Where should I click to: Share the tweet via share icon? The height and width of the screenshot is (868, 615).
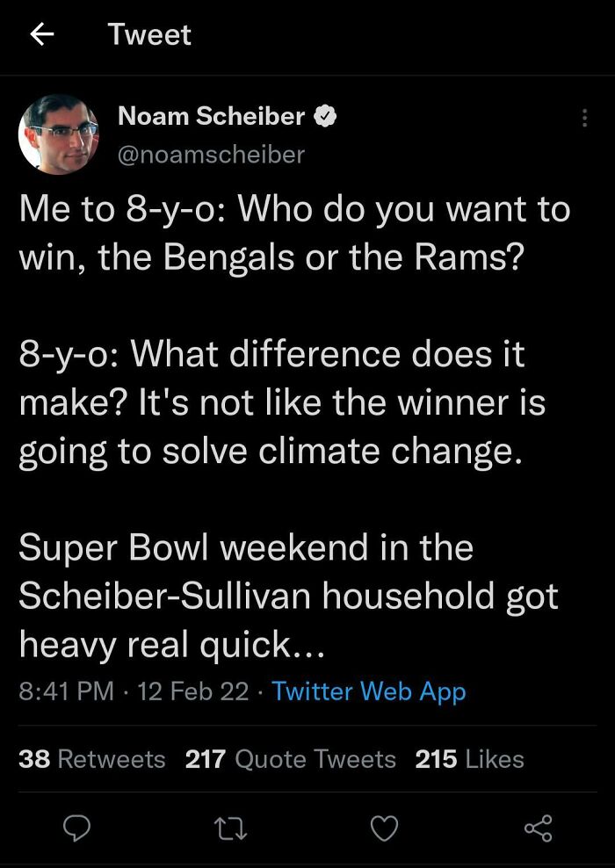[538, 827]
